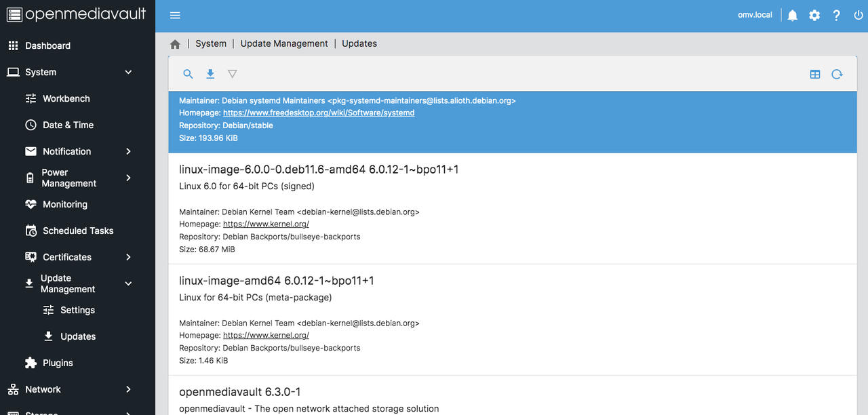Expand the Certificates submenu chevron
Screen dimensions: 868x415
point(129,257)
